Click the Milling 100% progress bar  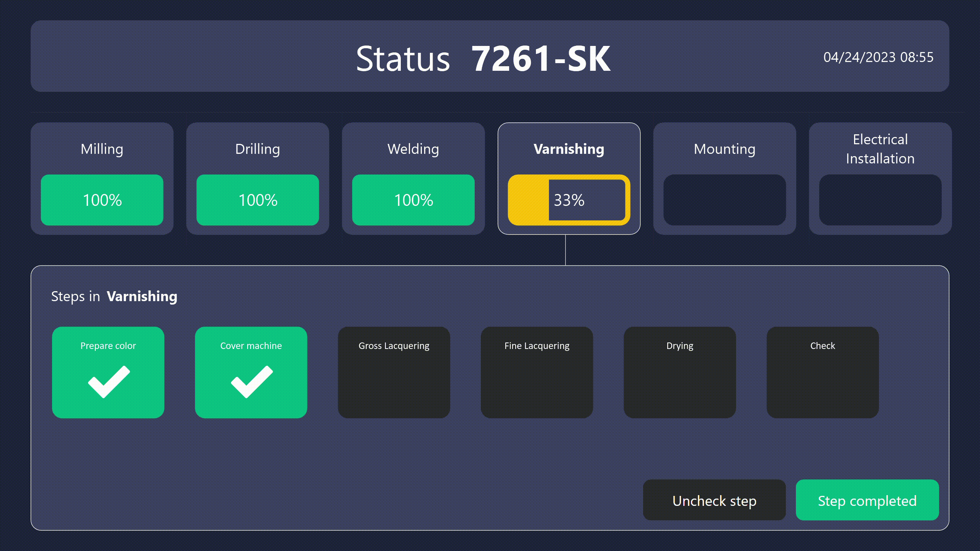click(x=102, y=200)
